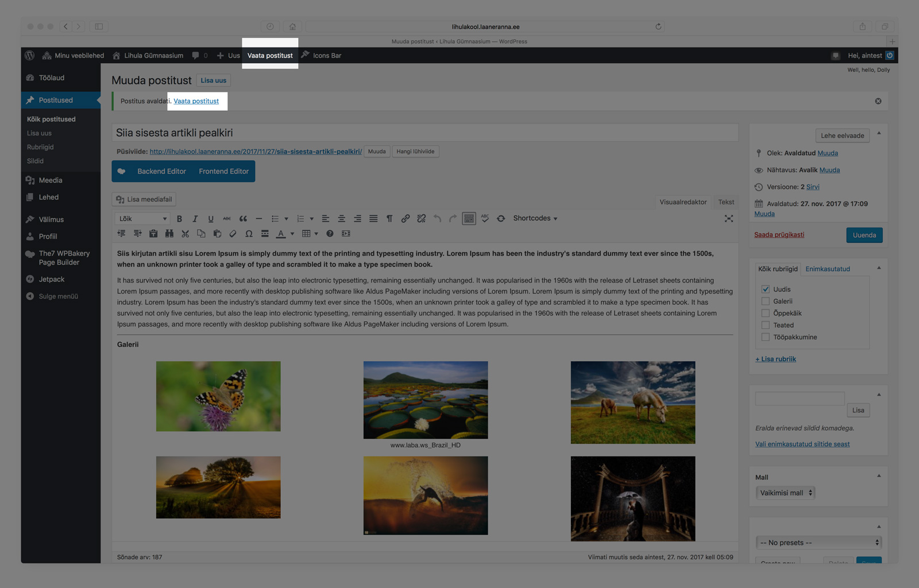
Task: Click the Saada prügikasti link
Action: (x=779, y=235)
